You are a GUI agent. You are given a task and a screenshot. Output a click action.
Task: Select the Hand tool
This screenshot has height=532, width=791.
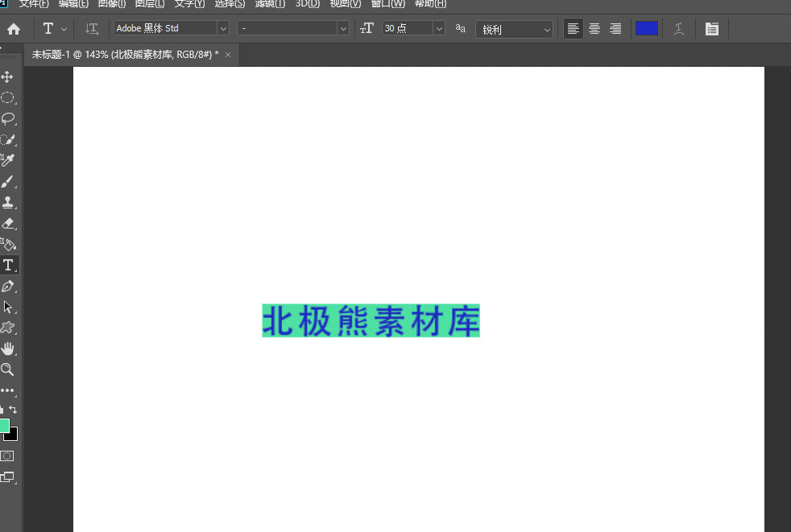[x=7, y=348]
